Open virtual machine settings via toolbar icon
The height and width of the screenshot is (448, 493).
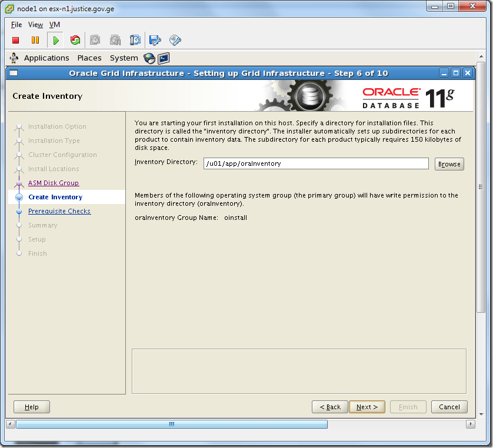coord(154,39)
